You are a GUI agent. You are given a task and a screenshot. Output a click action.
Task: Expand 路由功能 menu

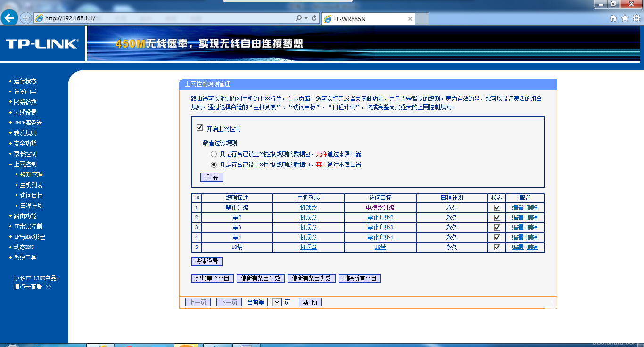[25, 216]
